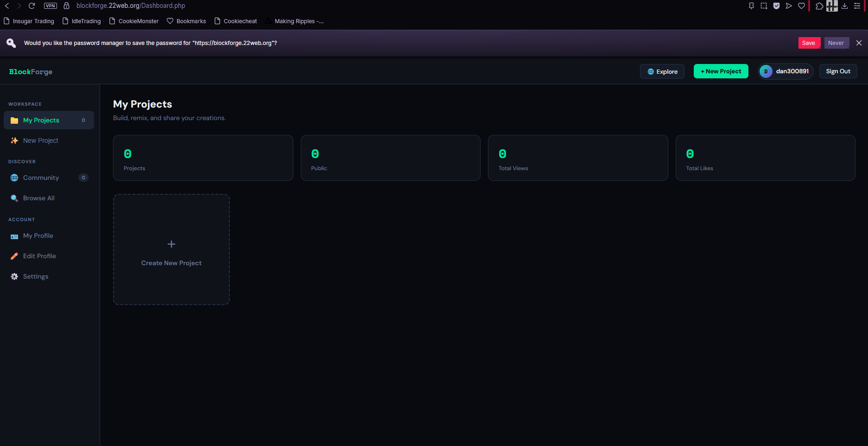The width and height of the screenshot is (868, 446).
Task: Click the Create New Project card
Action: tap(171, 249)
